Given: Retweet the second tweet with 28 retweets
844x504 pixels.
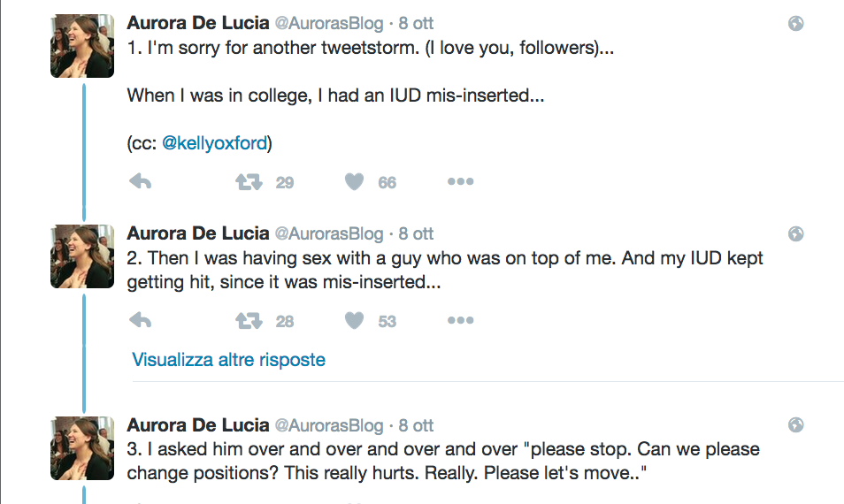Looking at the screenshot, I should (x=248, y=320).
